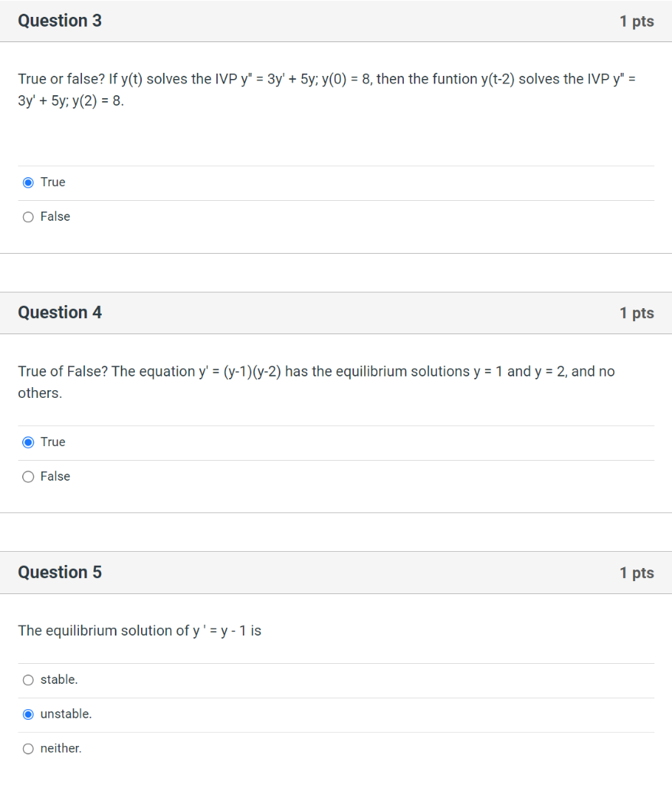Click the 1 pts label for Question 3
672x785 pixels.
[x=638, y=21]
